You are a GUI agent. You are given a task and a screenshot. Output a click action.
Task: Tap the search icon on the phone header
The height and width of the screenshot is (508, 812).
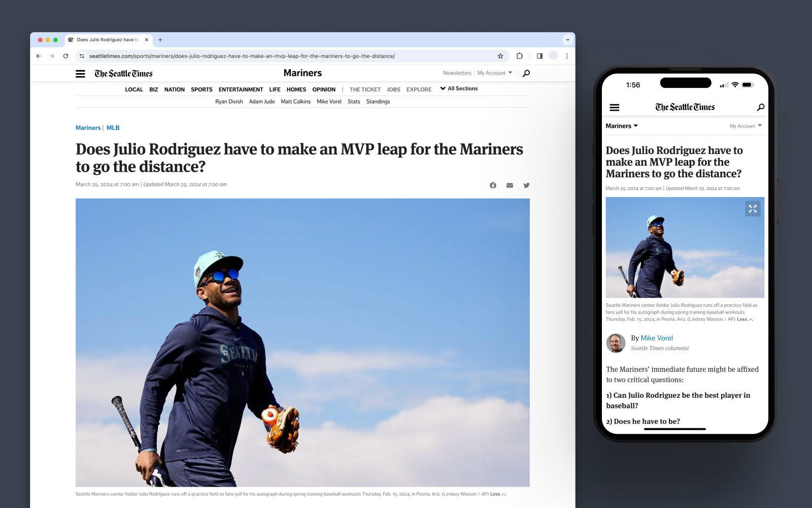coord(760,107)
